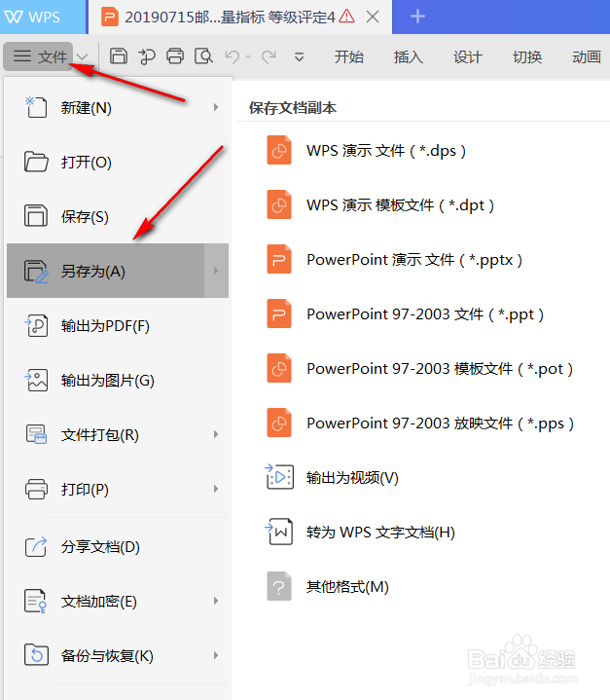
Task: Click the picture icon beside 输出为图片(G)
Action: 36,380
